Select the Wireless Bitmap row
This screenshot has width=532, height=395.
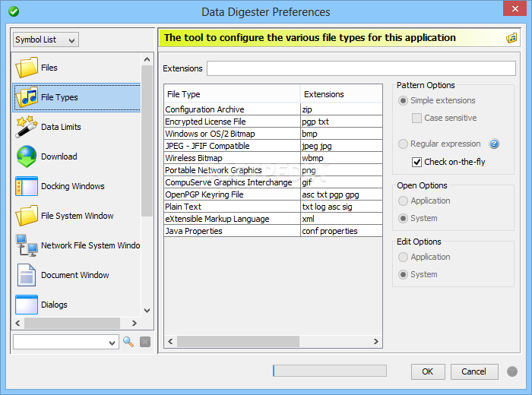(273, 158)
